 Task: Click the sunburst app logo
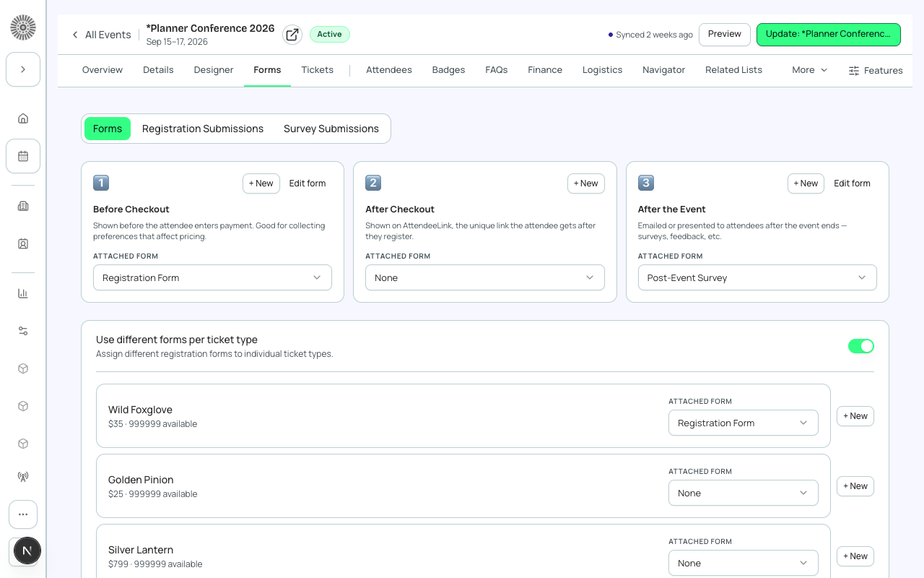(x=23, y=27)
